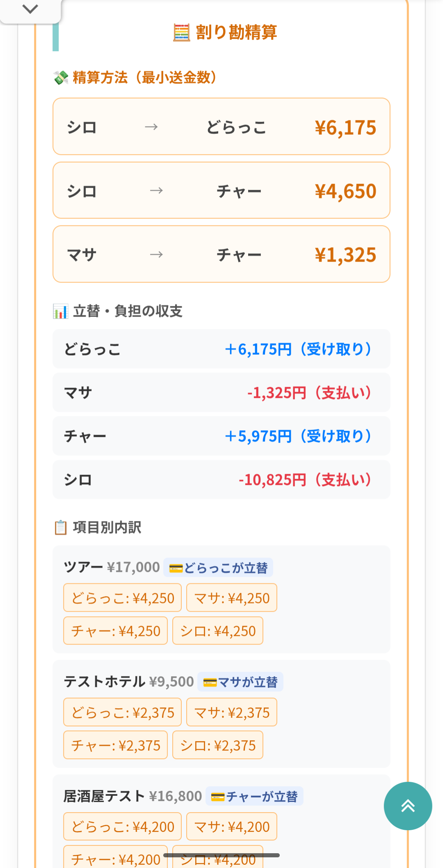
Task: Click the どらっこ: ¥4,200 chip under 居酒屋テスト
Action: point(122,827)
